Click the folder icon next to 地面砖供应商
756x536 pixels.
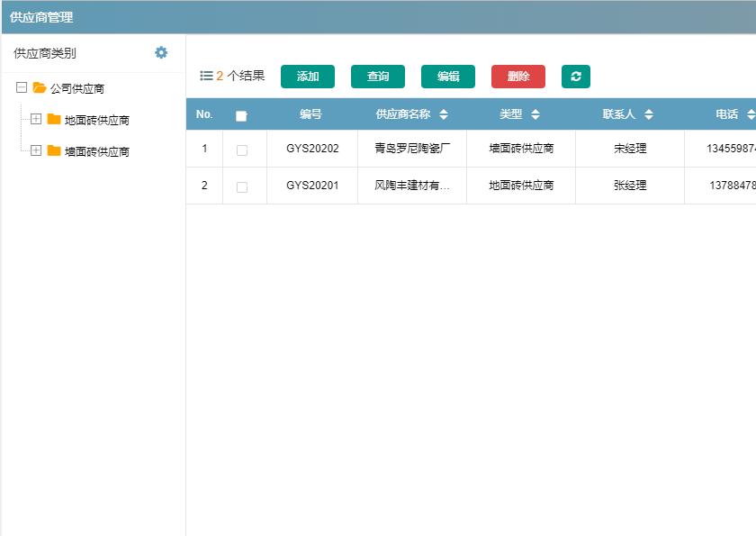click(55, 118)
